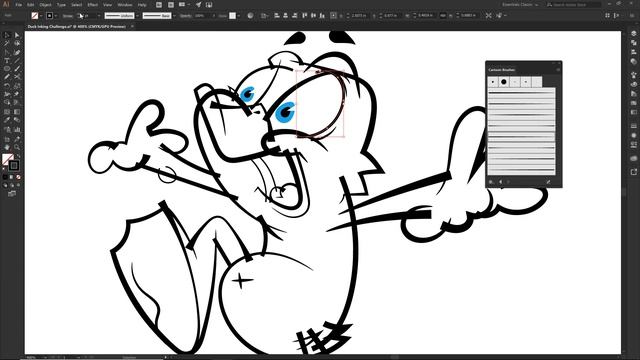Change Screen Mode at toolbar bottom
The image size is (640, 360).
[11, 194]
